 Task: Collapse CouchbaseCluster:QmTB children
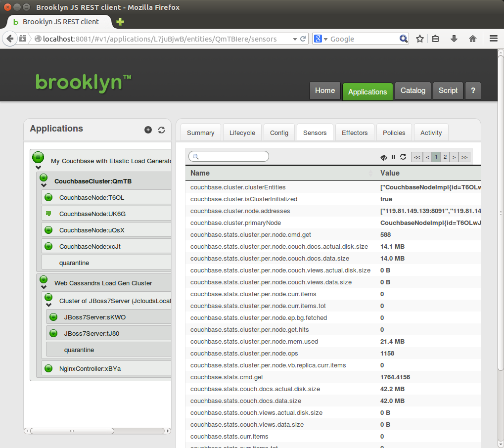coord(44,185)
